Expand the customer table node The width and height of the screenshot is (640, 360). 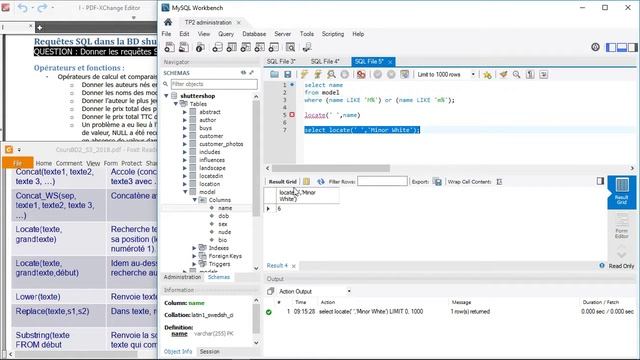point(185,136)
